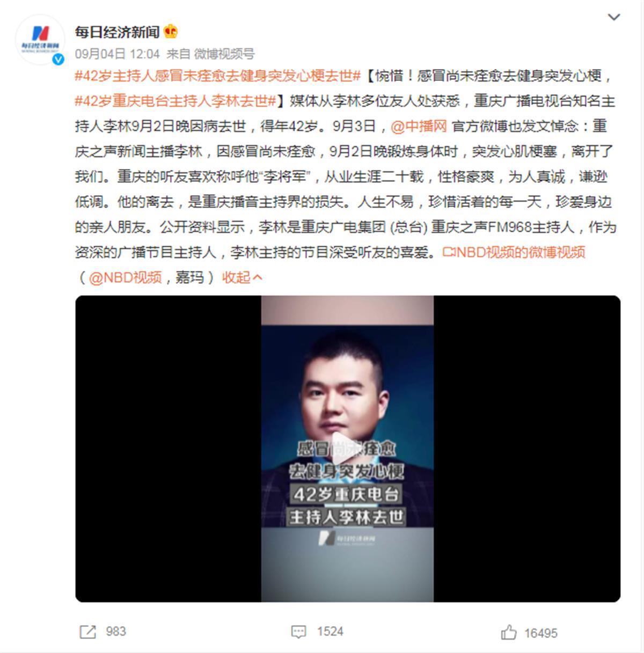Open the 每日经济新闻 username link
This screenshot has width=644, height=653.
[118, 32]
